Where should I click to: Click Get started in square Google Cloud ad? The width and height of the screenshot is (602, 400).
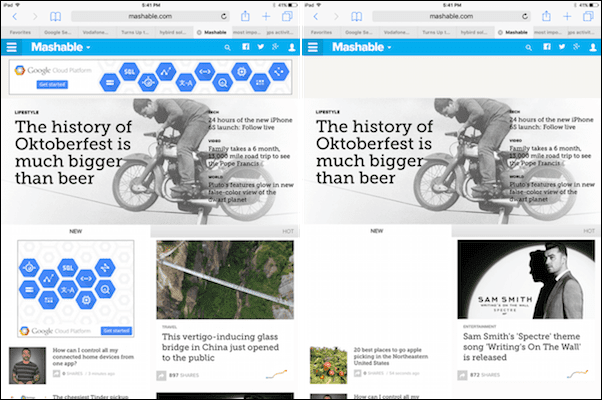point(116,331)
